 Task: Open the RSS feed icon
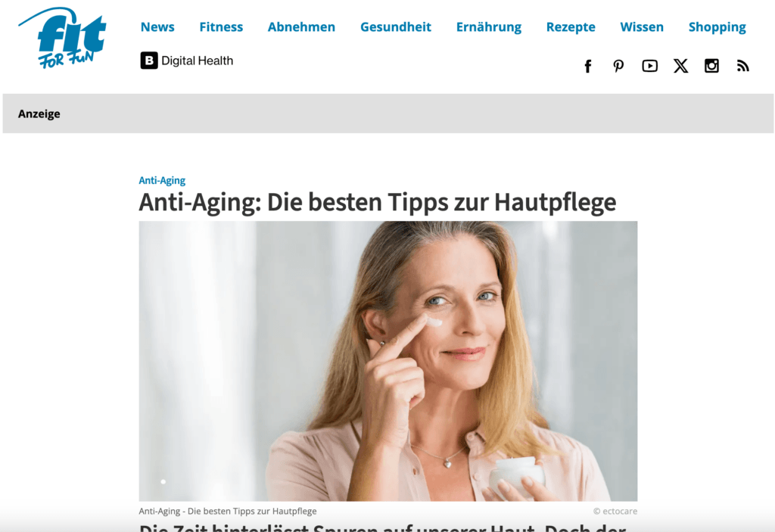(743, 66)
